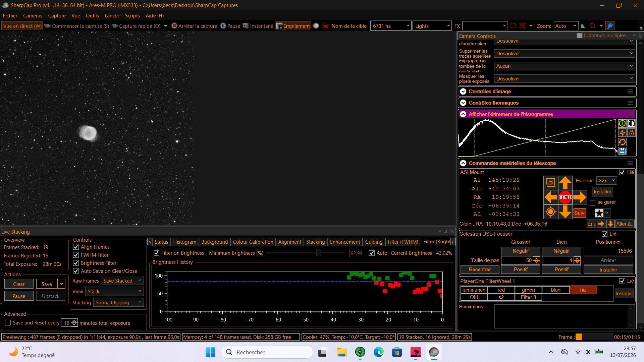Click the Clear button in Actions

[19, 284]
